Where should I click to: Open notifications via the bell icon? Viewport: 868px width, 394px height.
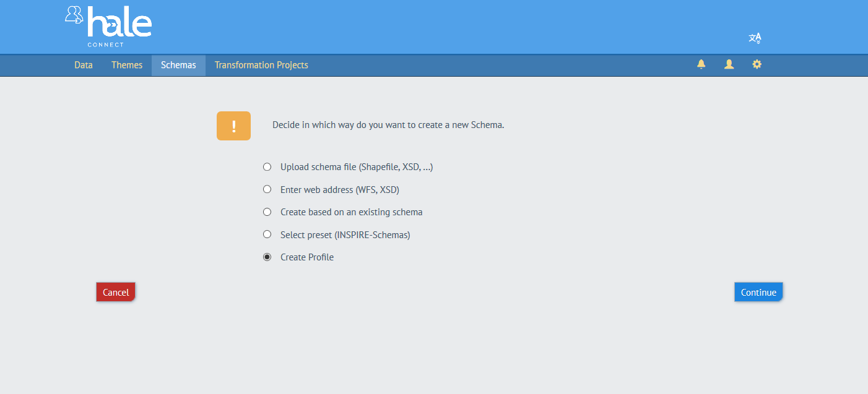point(701,64)
